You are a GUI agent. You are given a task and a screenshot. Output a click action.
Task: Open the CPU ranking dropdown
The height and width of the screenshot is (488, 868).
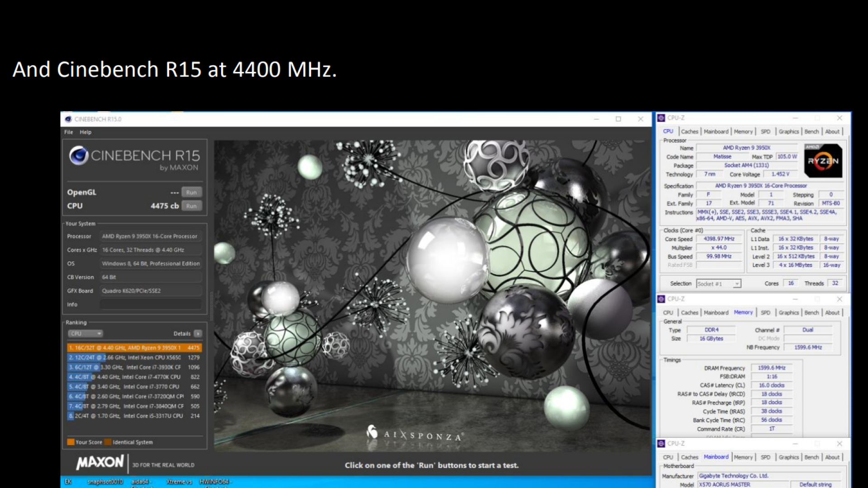click(85, 333)
